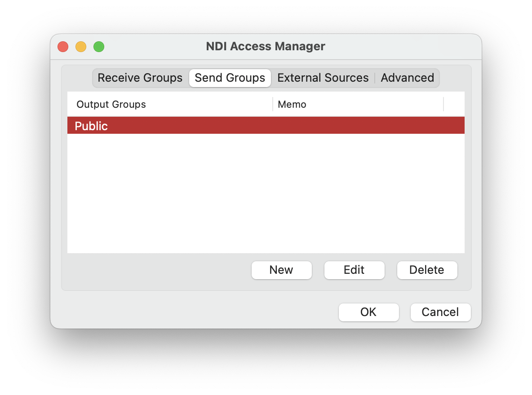Click the NDI Access Manager title bar
The width and height of the screenshot is (532, 395).
tap(265, 46)
